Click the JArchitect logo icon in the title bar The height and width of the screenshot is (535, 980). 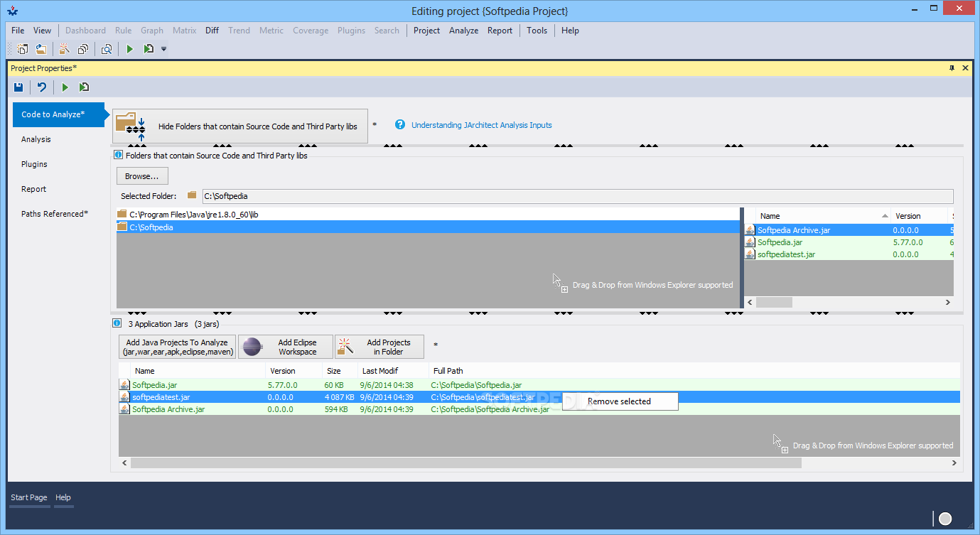(x=13, y=11)
